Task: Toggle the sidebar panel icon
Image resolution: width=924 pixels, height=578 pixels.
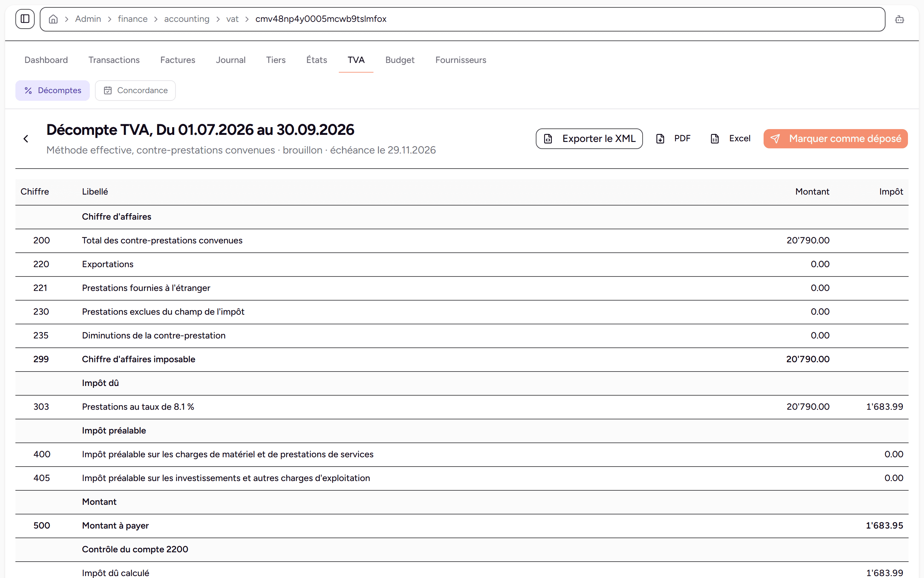Action: tap(25, 19)
